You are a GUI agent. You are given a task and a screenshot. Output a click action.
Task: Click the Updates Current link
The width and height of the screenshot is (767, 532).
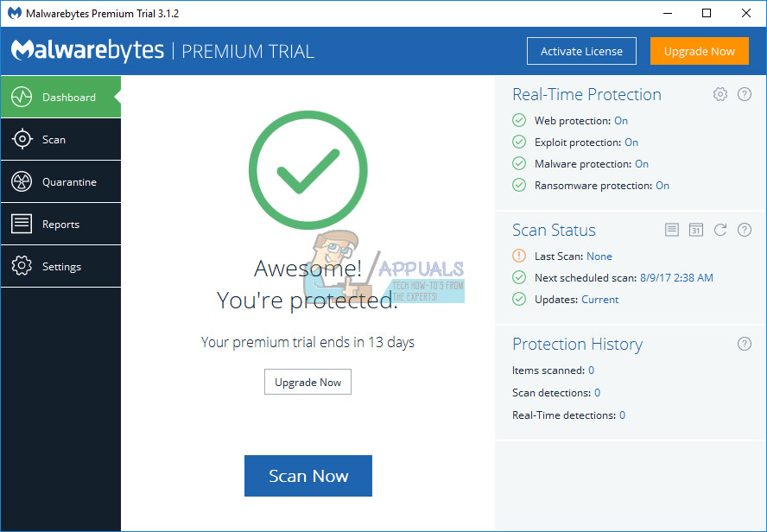point(599,299)
